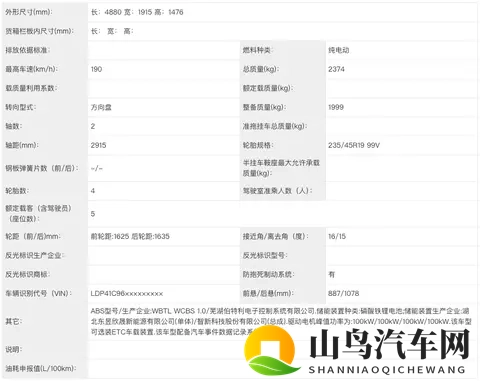The width and height of the screenshot is (480, 381).
Task: Select the 轴距(mm) label
Action: 22,145
